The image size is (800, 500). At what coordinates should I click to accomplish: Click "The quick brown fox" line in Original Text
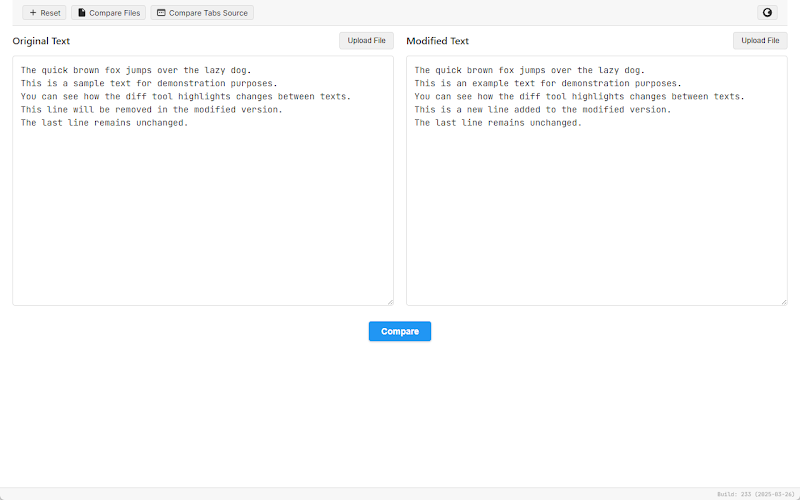point(136,70)
